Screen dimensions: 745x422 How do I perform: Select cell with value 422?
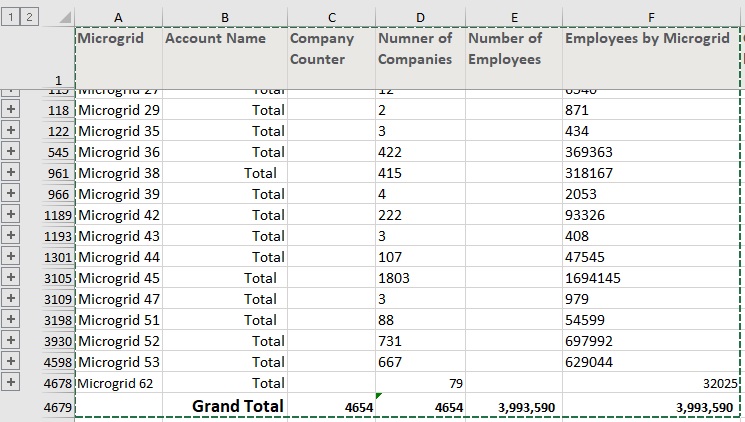[x=420, y=152]
